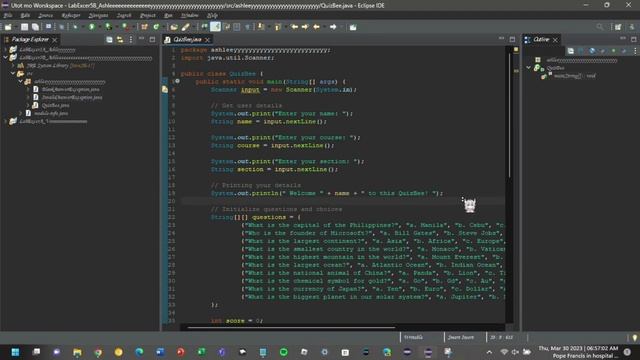Open the Package Explorer view menu dots
The height and width of the screenshot is (360, 640).
pos(131,40)
